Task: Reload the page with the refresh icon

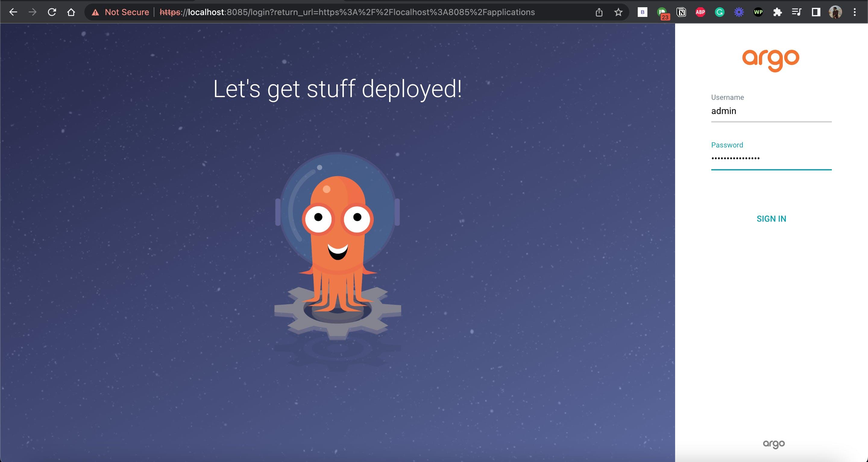Action: [52, 12]
